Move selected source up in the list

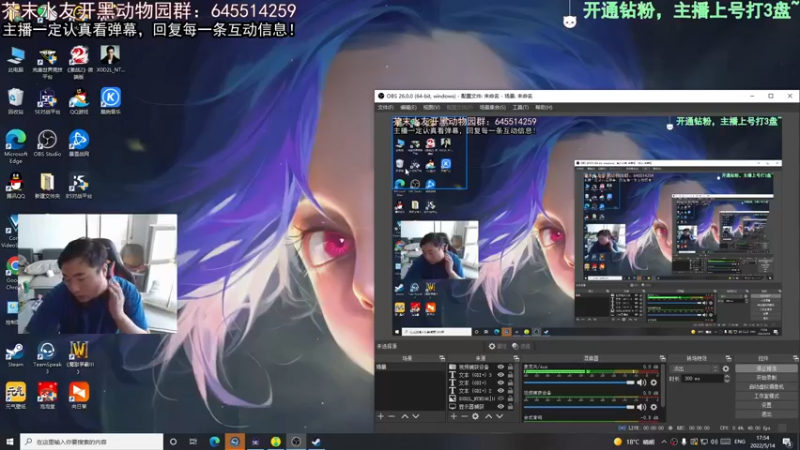(x=488, y=416)
